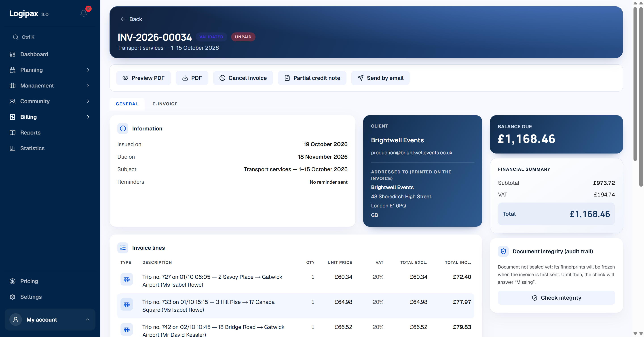
Task: Click Send by email
Action: point(380,78)
